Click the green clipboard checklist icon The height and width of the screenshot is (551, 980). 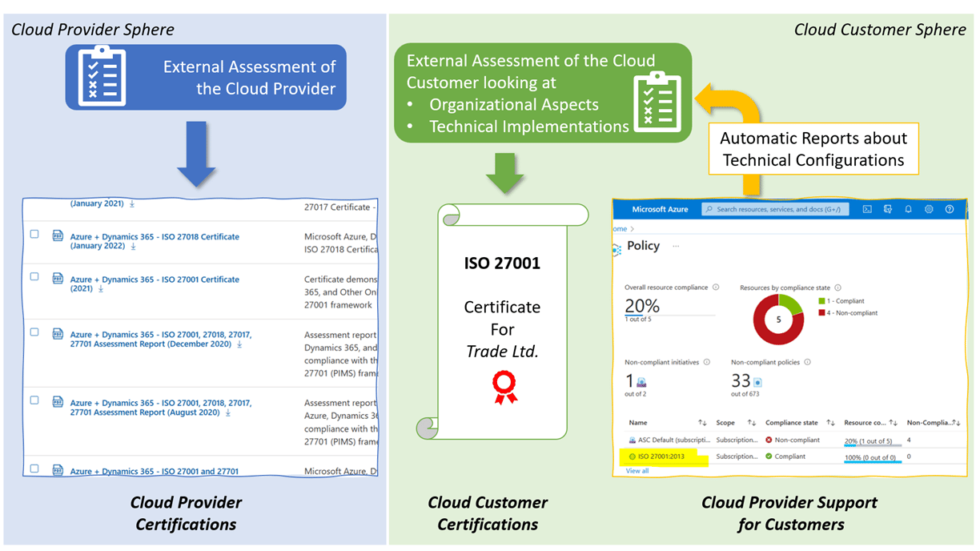(x=657, y=100)
